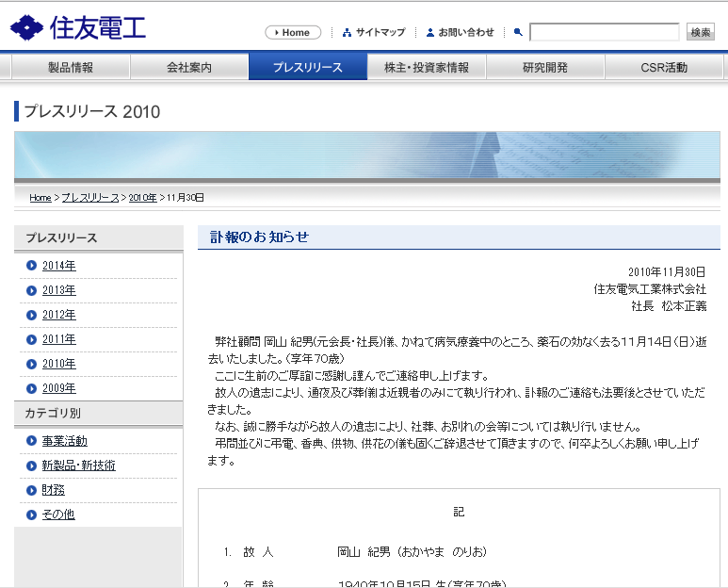Click the 住友電気工業株式会社 text
The image size is (728, 588).
(650, 289)
